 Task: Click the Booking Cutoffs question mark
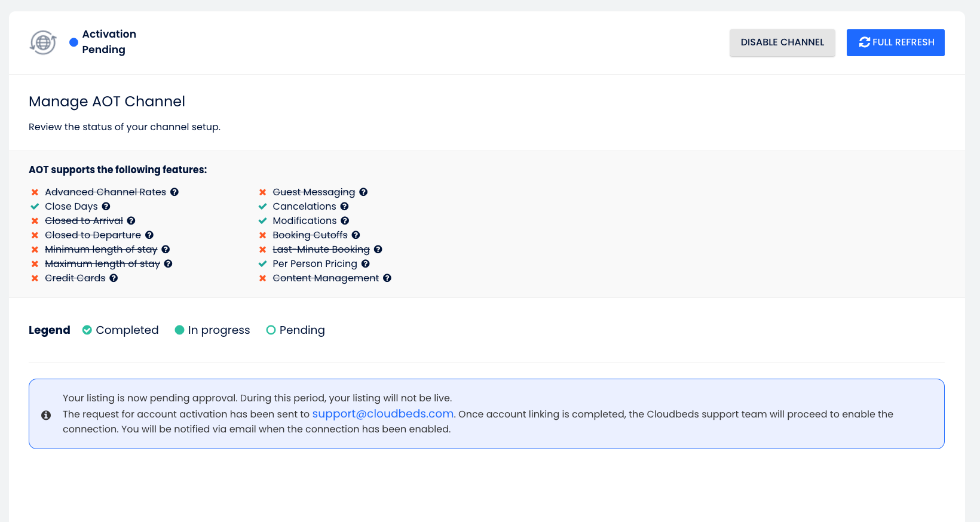[x=356, y=235]
